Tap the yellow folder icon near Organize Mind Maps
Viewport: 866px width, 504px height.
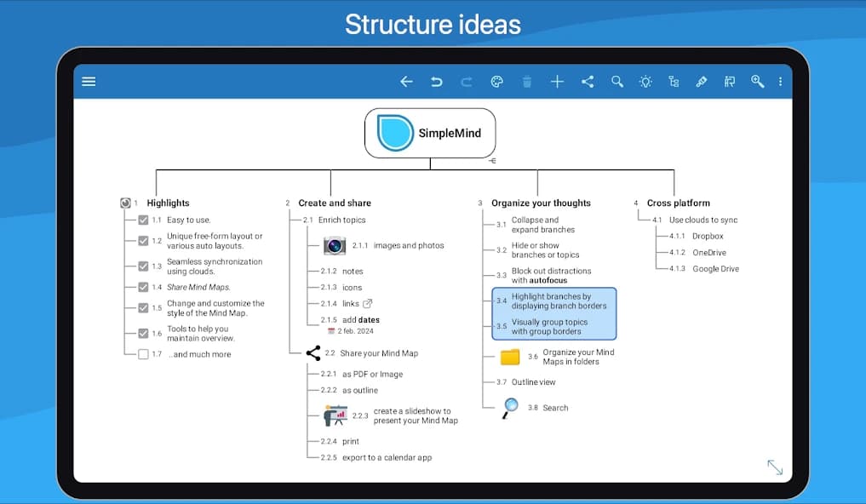[x=508, y=357]
